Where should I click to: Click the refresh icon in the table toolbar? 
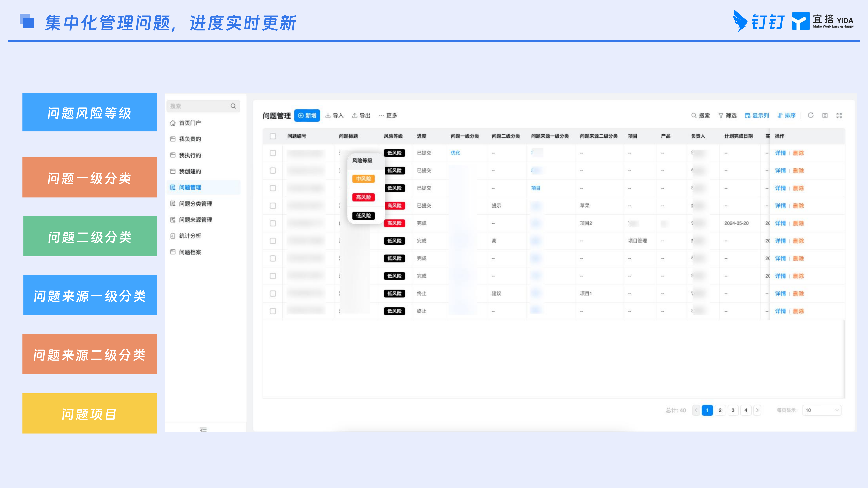coord(811,115)
